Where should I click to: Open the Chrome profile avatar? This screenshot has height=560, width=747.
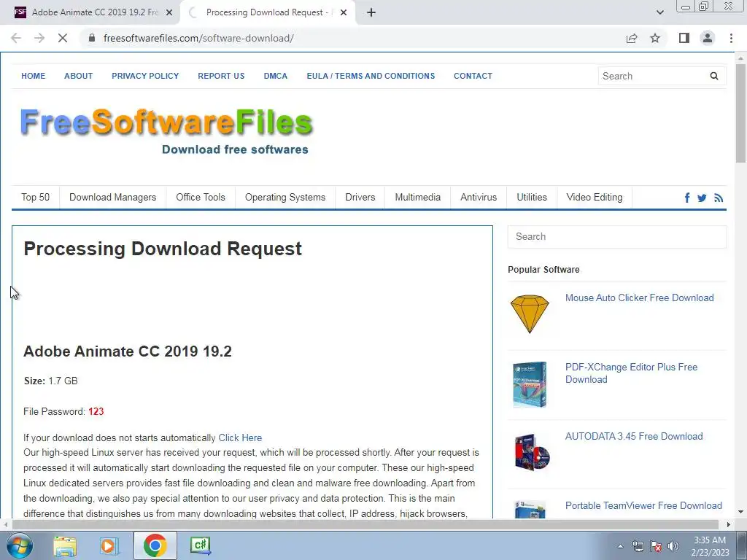[708, 38]
